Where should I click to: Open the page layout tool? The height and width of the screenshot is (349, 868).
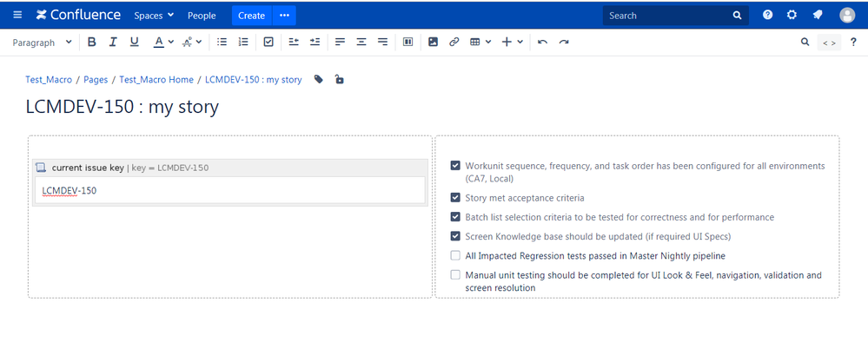(408, 42)
